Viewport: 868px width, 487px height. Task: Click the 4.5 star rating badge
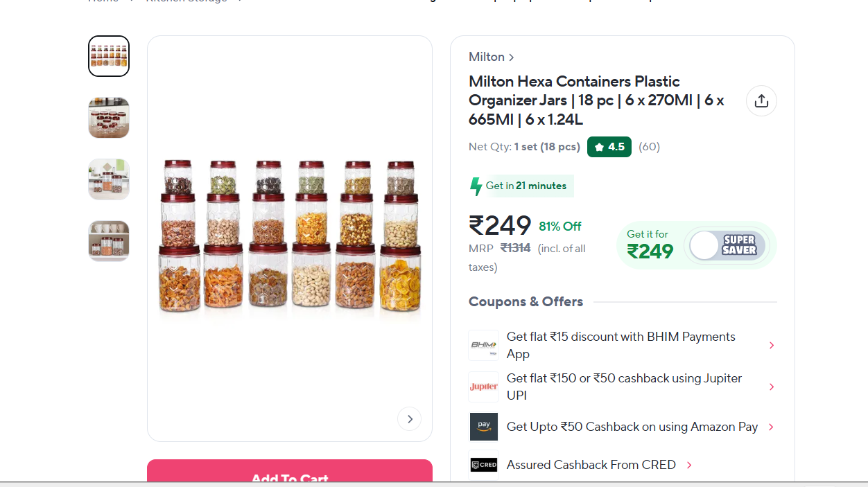click(609, 147)
